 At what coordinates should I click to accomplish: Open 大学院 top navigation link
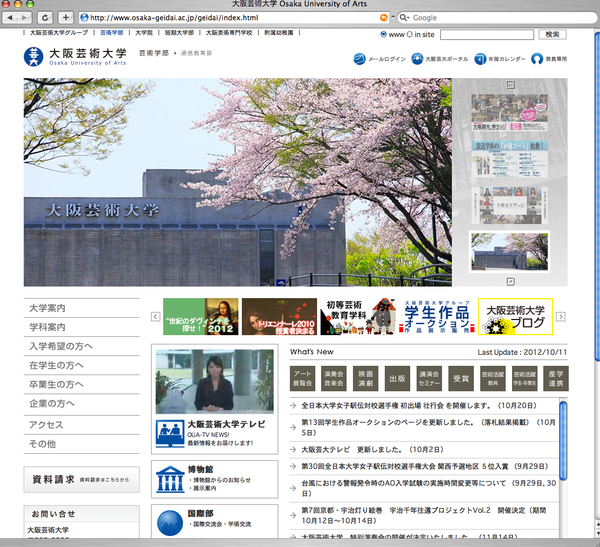tap(144, 33)
